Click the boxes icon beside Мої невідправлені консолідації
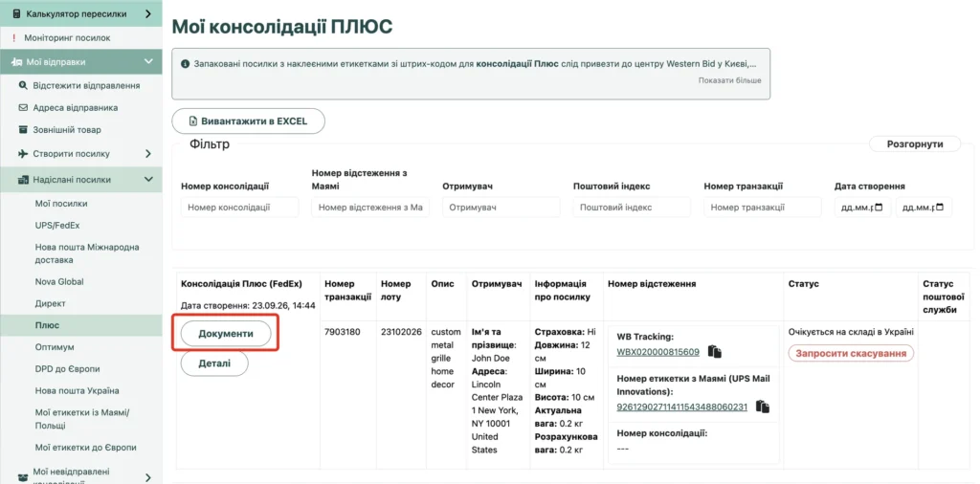980x484 pixels. pos(23,477)
